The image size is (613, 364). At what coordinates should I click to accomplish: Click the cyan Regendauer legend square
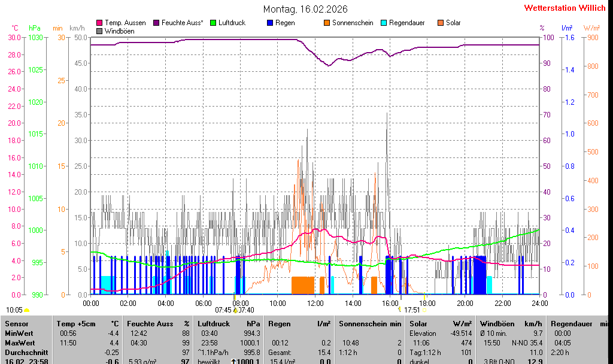[384, 23]
